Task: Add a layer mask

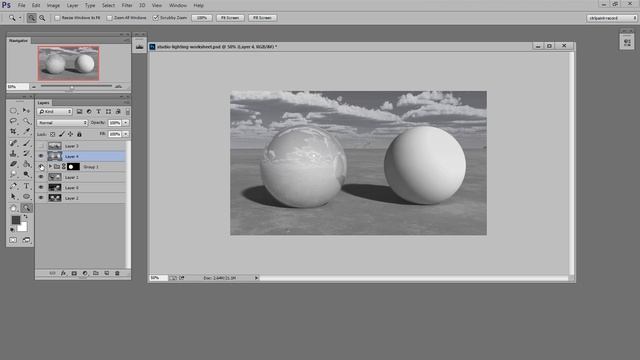Action: (74, 273)
